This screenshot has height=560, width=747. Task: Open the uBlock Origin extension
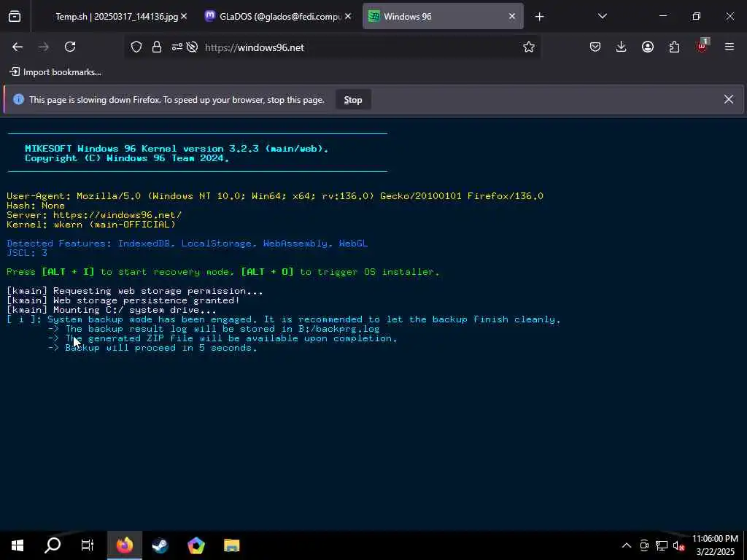[702, 46]
